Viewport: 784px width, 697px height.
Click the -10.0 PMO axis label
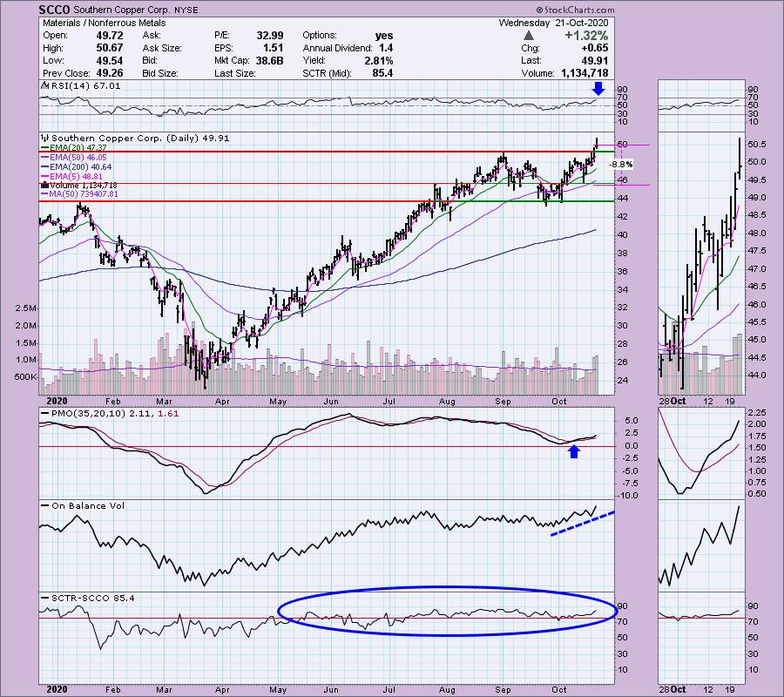[x=626, y=496]
